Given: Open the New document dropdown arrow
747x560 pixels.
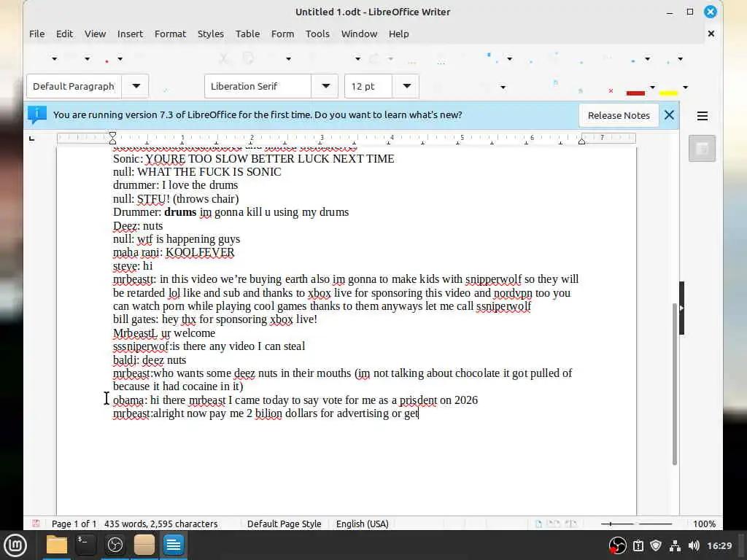Looking at the screenshot, I should point(54,58).
